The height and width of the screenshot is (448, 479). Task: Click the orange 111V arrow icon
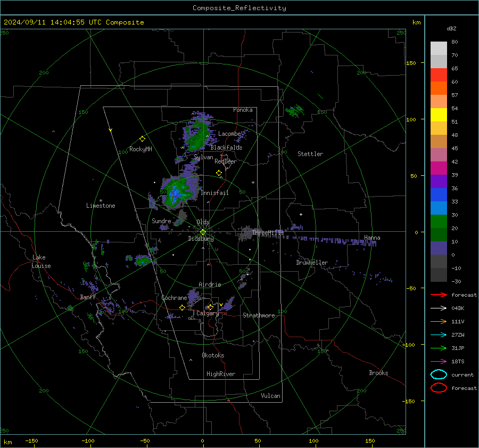[439, 321]
